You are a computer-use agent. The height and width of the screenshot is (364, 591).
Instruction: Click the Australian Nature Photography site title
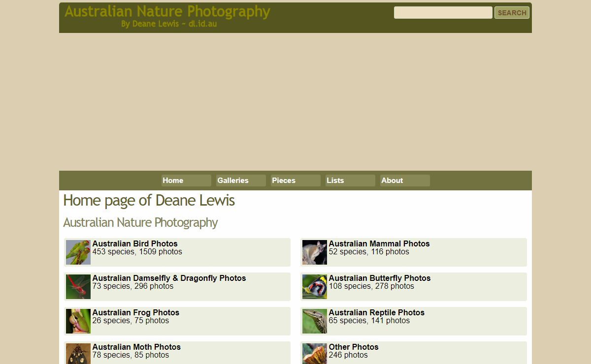click(167, 11)
